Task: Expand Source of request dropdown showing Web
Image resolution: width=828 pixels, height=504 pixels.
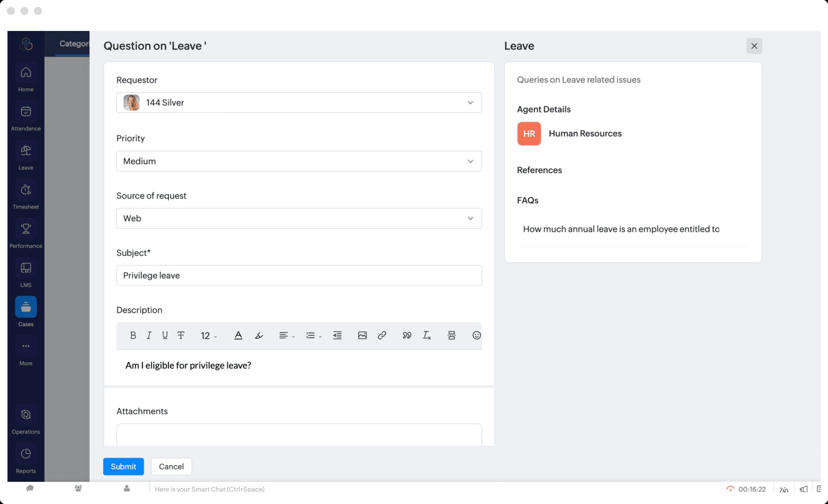Action: click(x=299, y=218)
